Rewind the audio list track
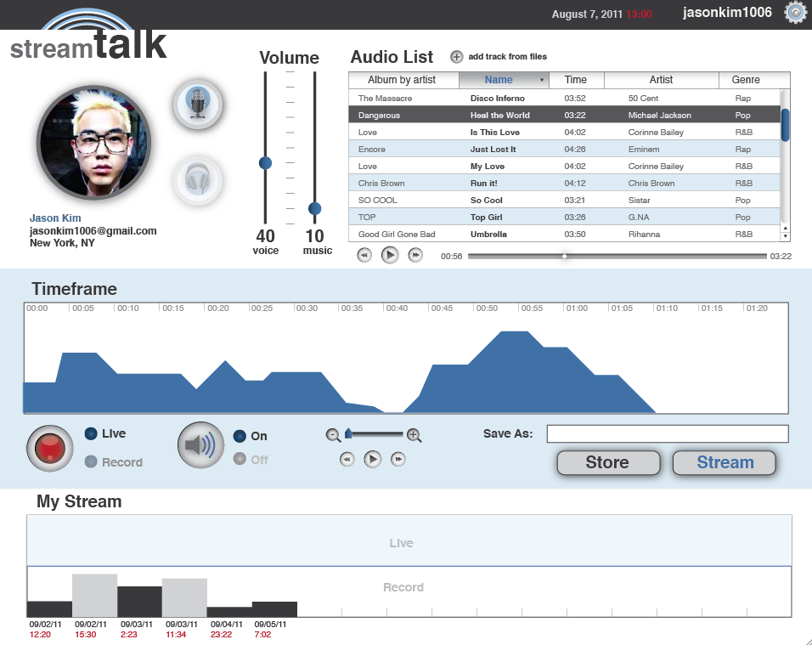Image resolution: width=812 pixels, height=645 pixels. pos(364,255)
